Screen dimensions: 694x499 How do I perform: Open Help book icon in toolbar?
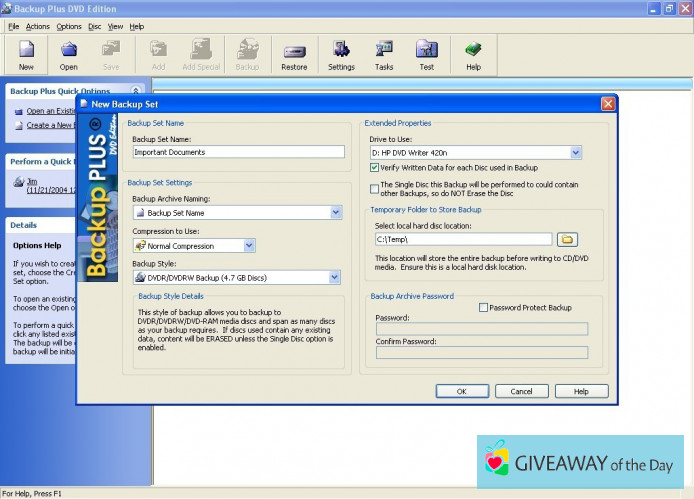473,54
